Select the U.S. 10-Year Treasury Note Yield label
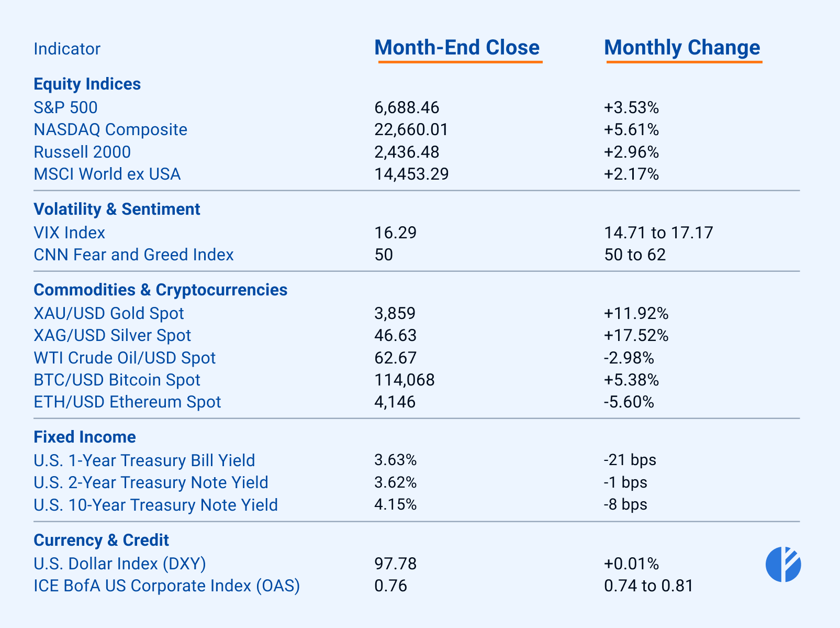Screen dimensions: 840x628 tap(155, 505)
